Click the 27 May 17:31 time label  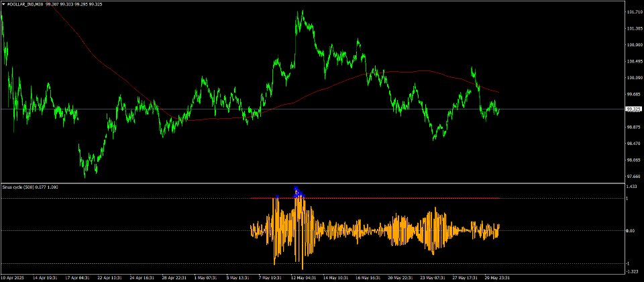tap(464, 278)
